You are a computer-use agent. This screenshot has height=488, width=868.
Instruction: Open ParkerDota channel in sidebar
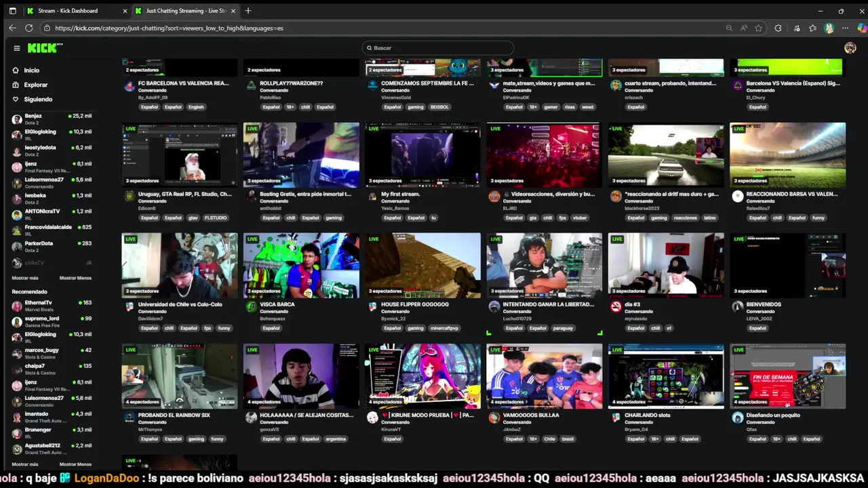pyautogui.click(x=52, y=246)
